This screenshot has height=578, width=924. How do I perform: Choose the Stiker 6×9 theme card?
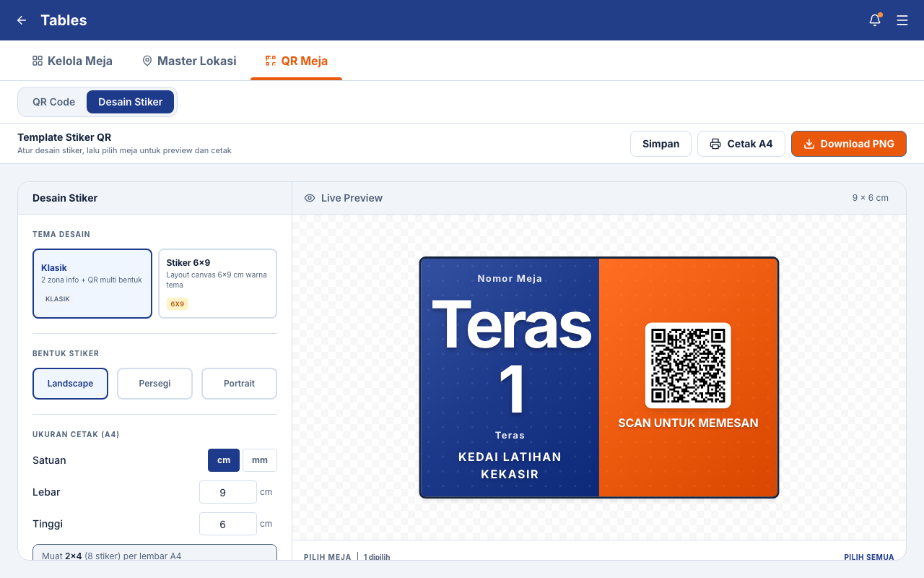(x=217, y=283)
